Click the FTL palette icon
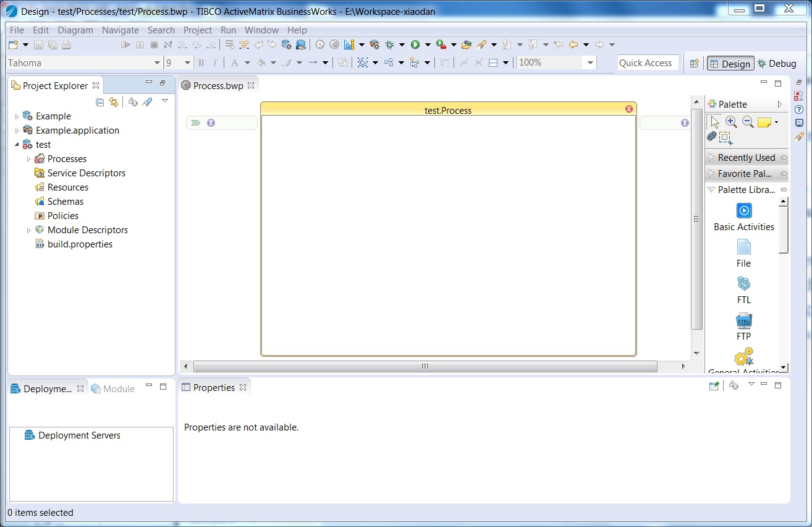812x527 pixels. (743, 285)
